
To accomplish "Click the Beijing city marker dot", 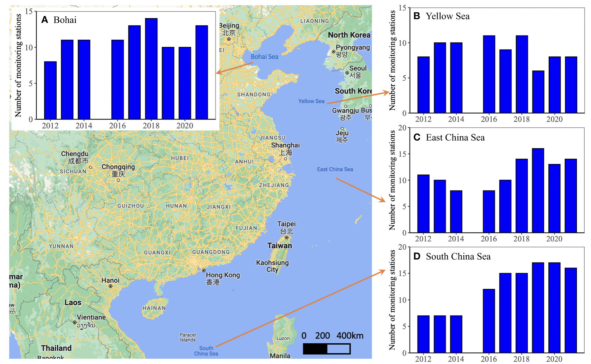I will coord(229,39).
